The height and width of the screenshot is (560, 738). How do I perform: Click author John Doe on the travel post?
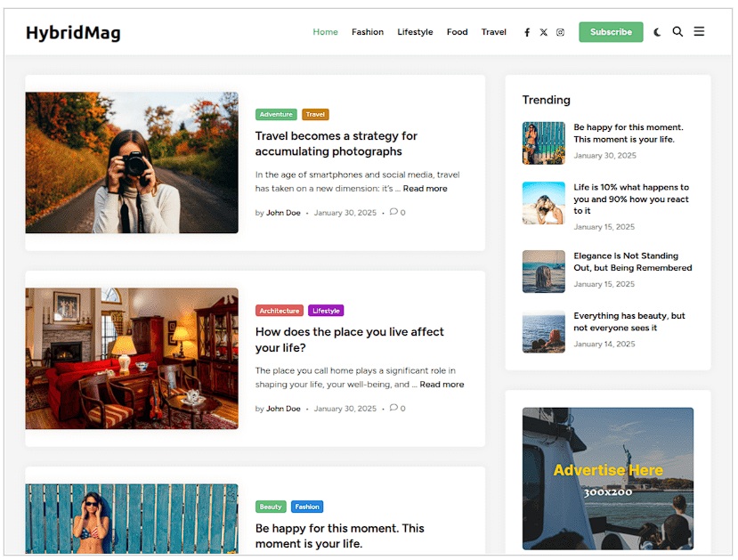tap(283, 213)
